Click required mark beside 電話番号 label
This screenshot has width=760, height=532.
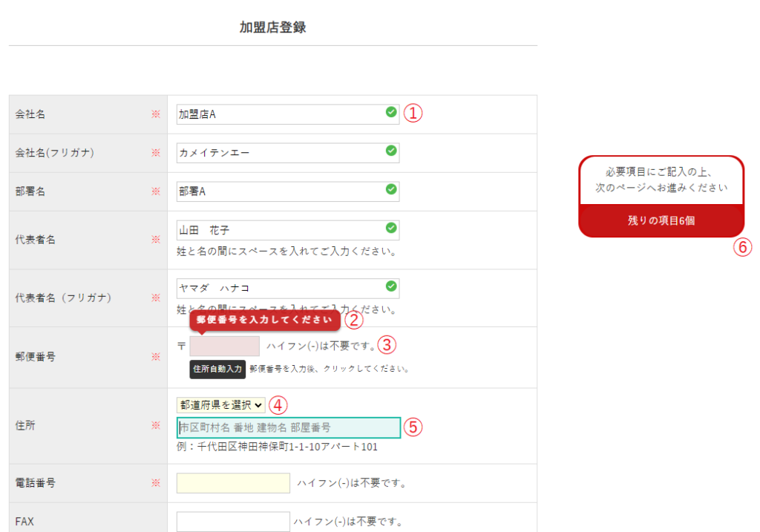point(156,483)
